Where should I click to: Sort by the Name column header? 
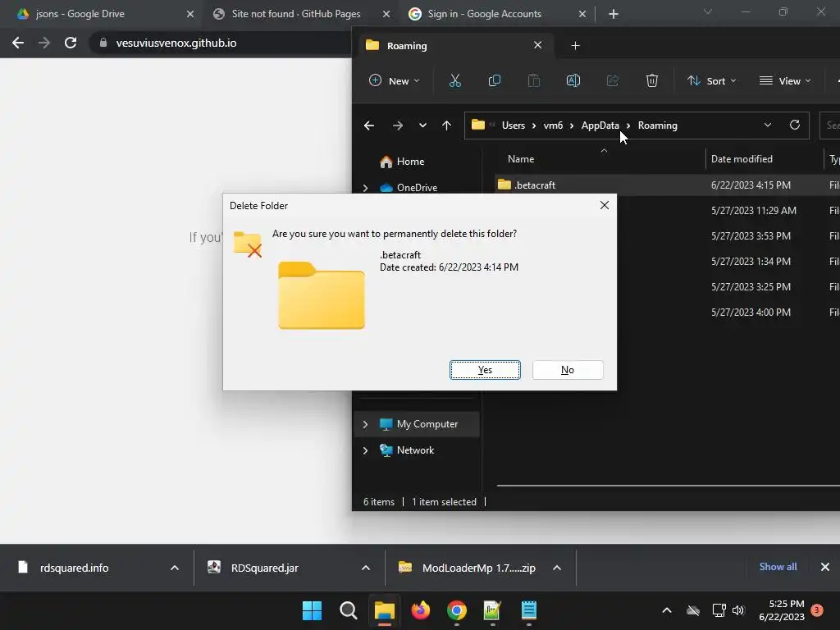(x=521, y=159)
